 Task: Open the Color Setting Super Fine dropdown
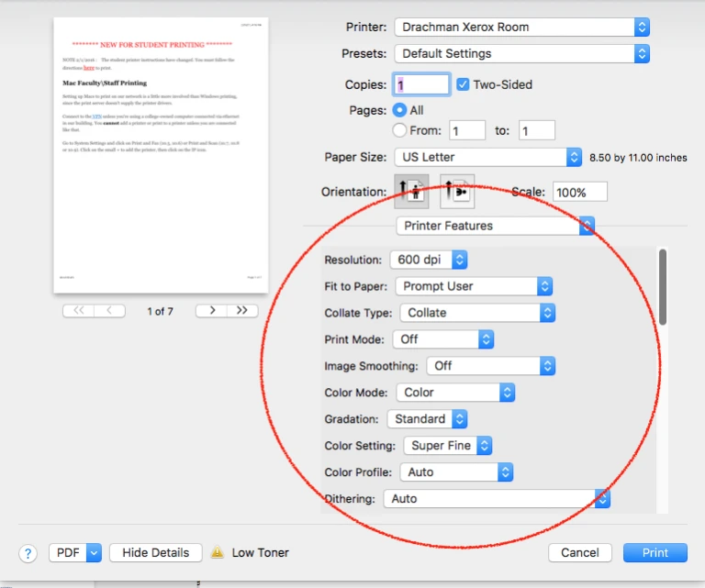[448, 445]
